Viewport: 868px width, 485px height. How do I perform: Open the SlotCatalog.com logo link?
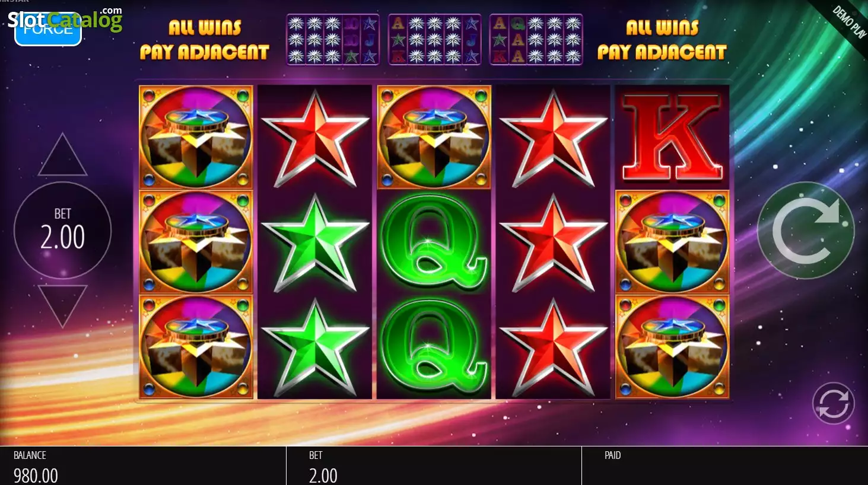tap(65, 19)
